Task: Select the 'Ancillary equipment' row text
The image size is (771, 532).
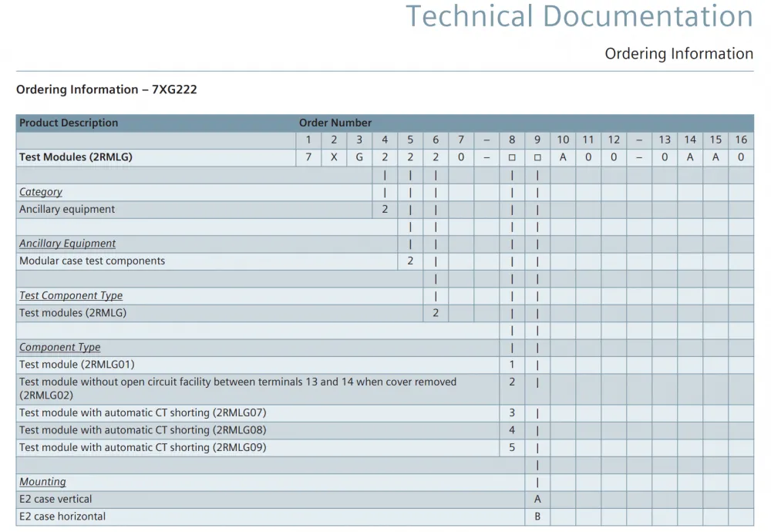Action: (67, 210)
